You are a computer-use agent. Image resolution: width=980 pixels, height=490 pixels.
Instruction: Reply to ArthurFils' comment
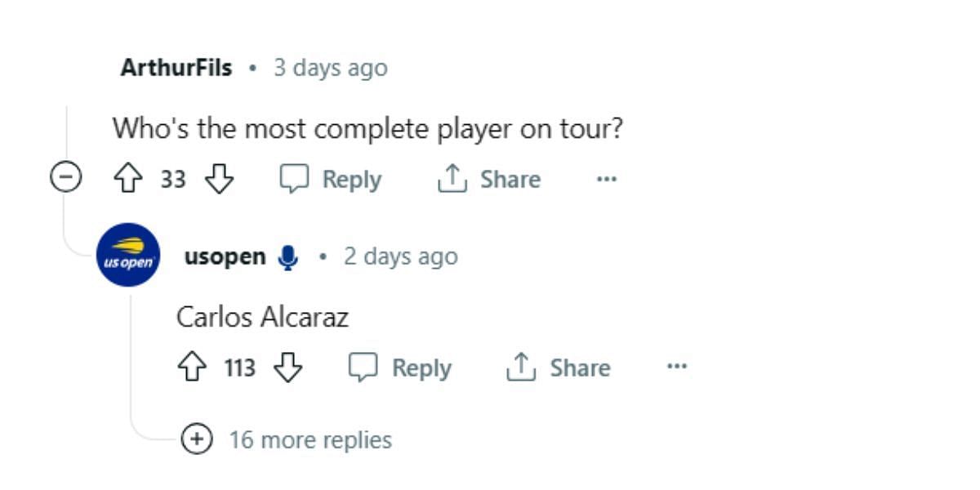pyautogui.click(x=331, y=179)
